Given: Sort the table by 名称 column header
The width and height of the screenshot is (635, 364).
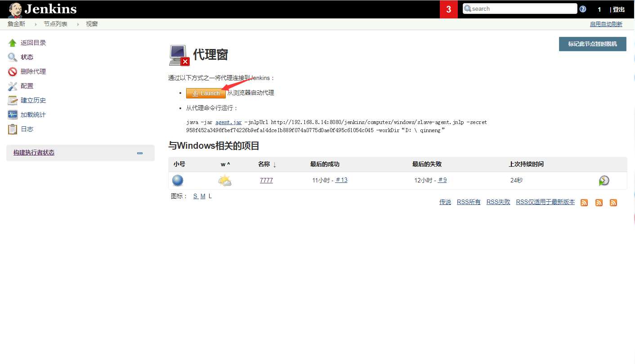Looking at the screenshot, I should pyautogui.click(x=264, y=164).
